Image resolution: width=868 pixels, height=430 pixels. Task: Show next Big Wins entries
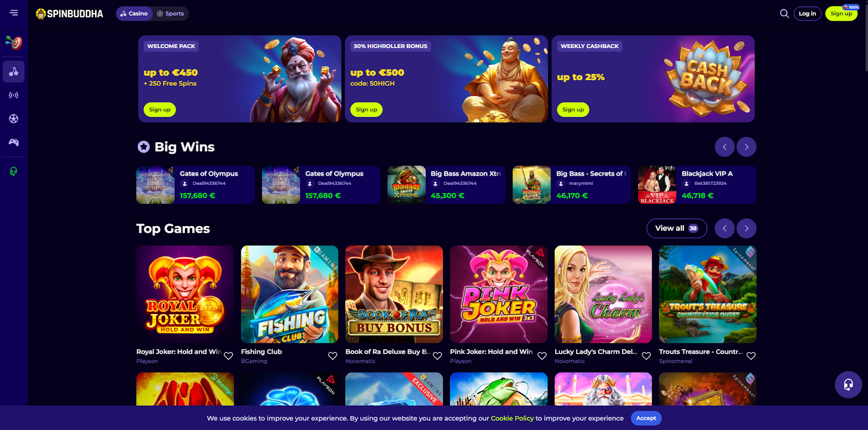(746, 147)
